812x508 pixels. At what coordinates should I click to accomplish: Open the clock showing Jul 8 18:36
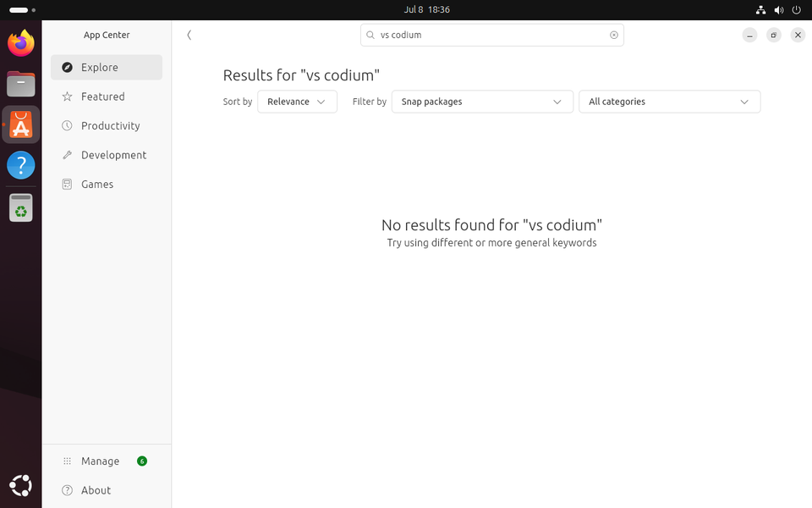(x=426, y=10)
